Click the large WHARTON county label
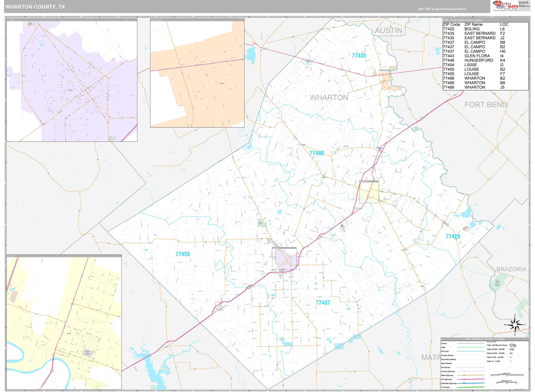 click(329, 98)
